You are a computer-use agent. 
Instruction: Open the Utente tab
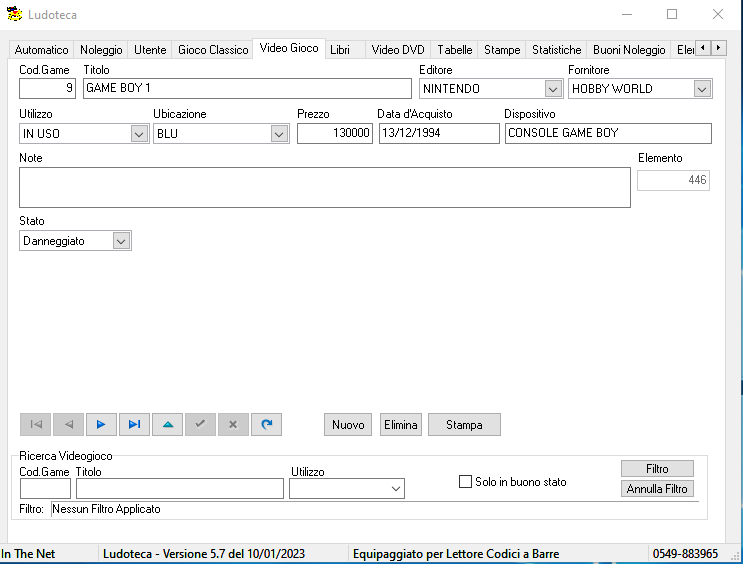tap(150, 50)
